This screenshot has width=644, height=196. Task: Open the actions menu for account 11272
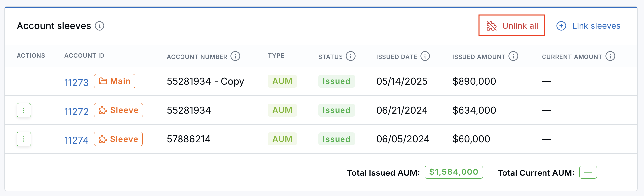(x=24, y=110)
